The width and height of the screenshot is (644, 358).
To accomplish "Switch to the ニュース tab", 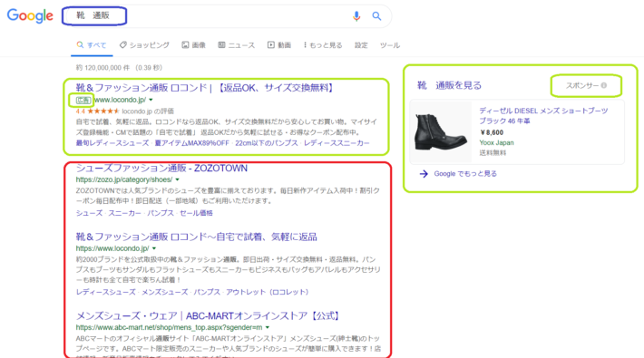I will coord(237,45).
